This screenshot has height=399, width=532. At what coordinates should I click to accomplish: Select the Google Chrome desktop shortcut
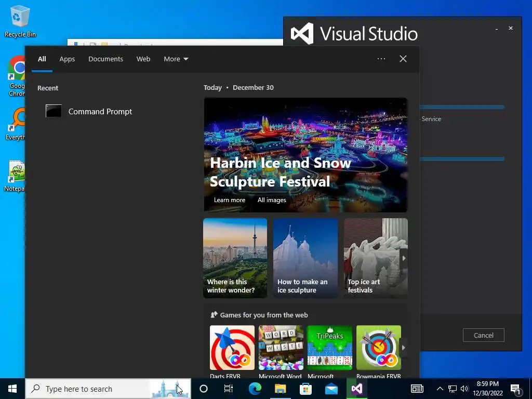(x=16, y=76)
